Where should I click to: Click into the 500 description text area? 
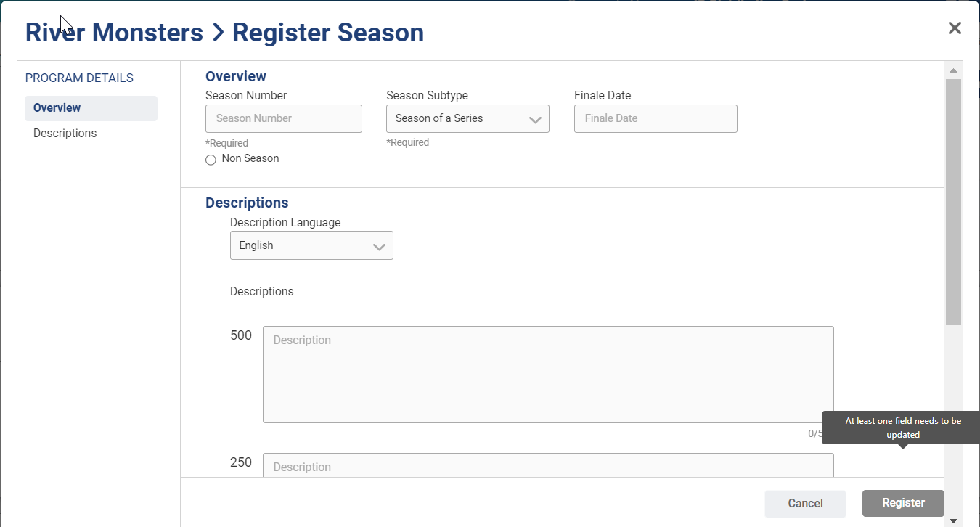(548, 375)
